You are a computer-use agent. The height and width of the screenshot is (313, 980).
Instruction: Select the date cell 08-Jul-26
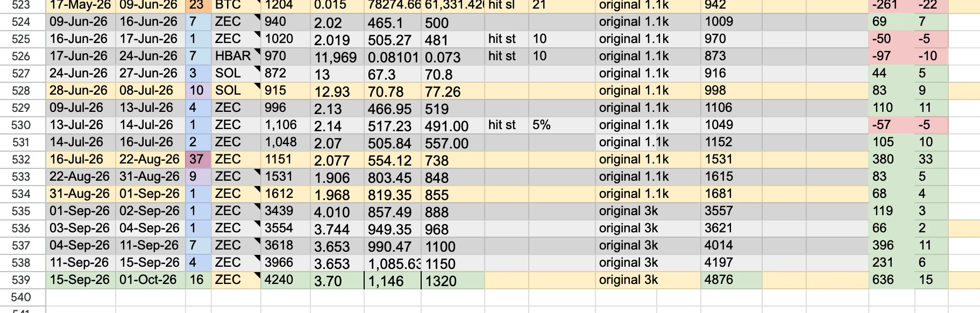pos(151,90)
